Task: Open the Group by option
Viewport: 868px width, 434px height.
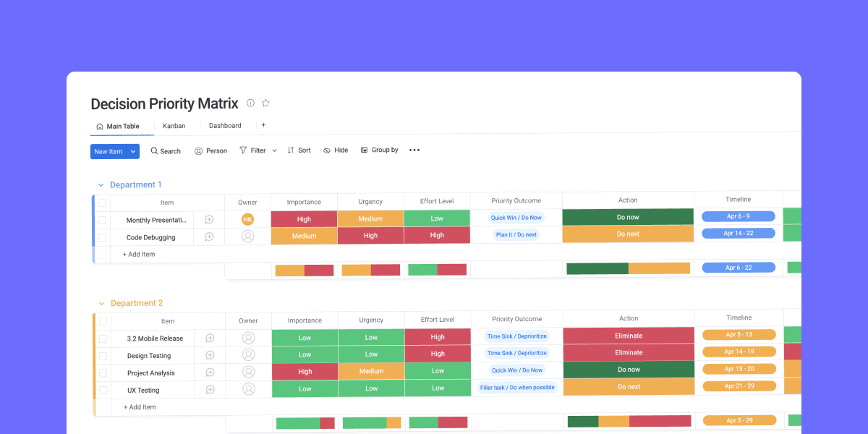Action: [379, 150]
